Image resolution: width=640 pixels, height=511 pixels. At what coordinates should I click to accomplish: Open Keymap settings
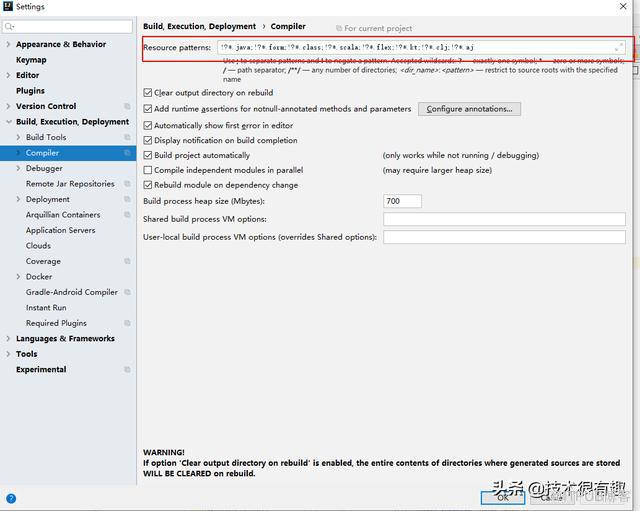pos(31,60)
